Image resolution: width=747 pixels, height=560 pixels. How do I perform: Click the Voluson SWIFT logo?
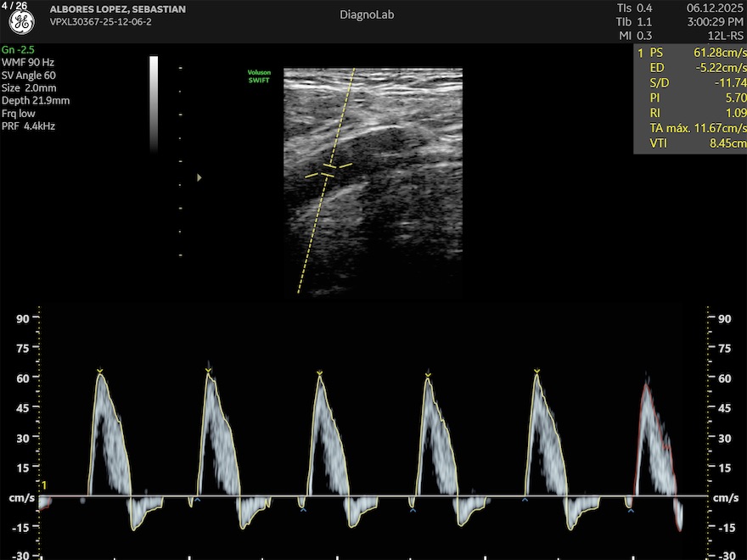[x=259, y=76]
